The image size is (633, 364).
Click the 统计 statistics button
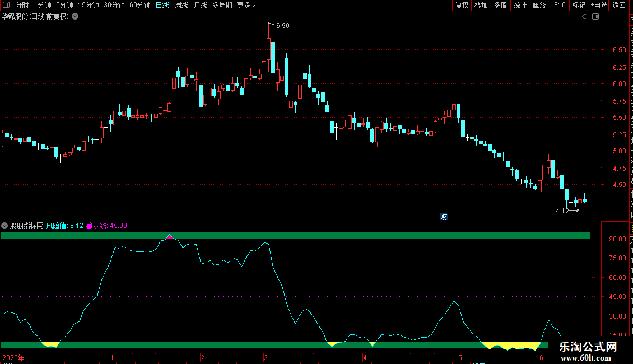(520, 5)
